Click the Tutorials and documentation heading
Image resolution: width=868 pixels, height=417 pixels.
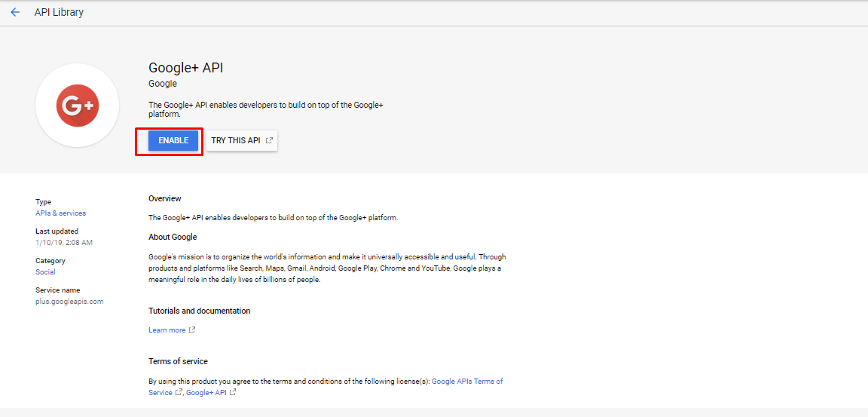tap(199, 311)
